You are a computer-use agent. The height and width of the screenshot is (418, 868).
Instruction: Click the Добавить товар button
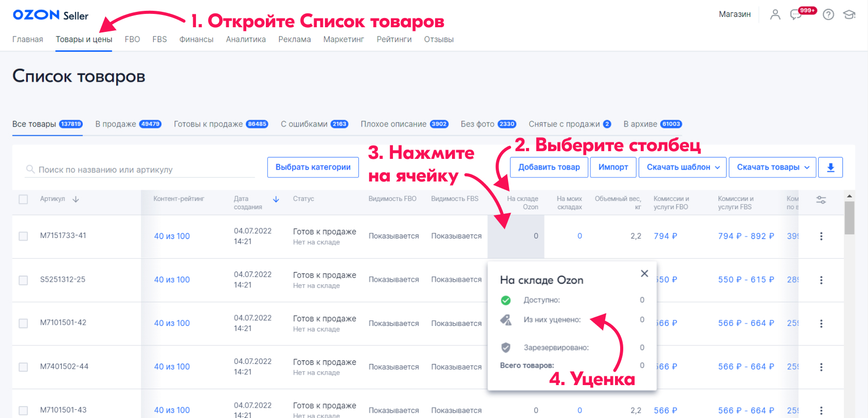pos(549,168)
